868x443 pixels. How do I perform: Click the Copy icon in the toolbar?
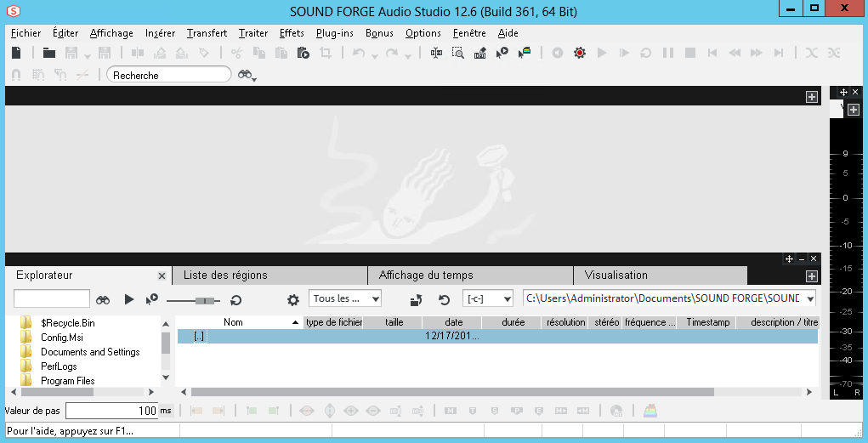[259, 53]
